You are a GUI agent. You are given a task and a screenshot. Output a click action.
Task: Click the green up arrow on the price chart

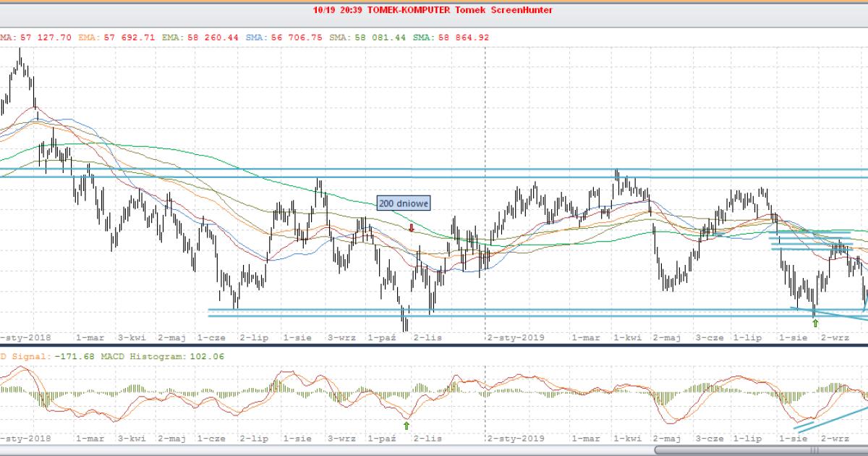tap(815, 324)
